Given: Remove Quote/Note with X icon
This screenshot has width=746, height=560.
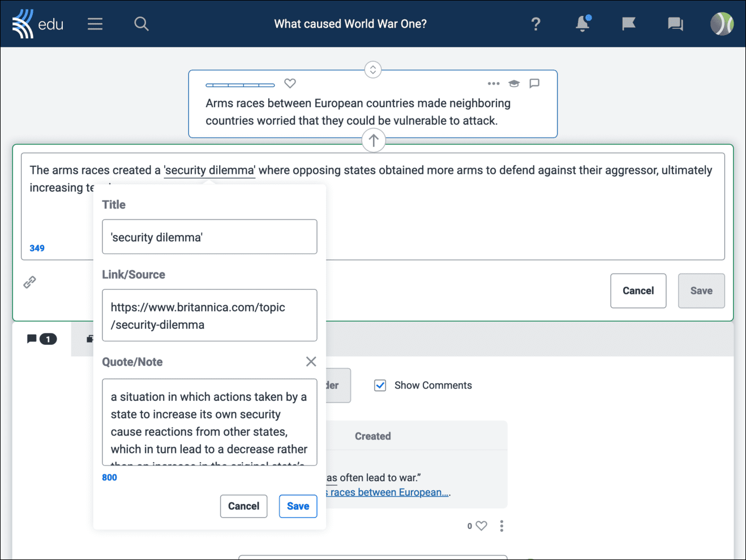Looking at the screenshot, I should pos(311,361).
